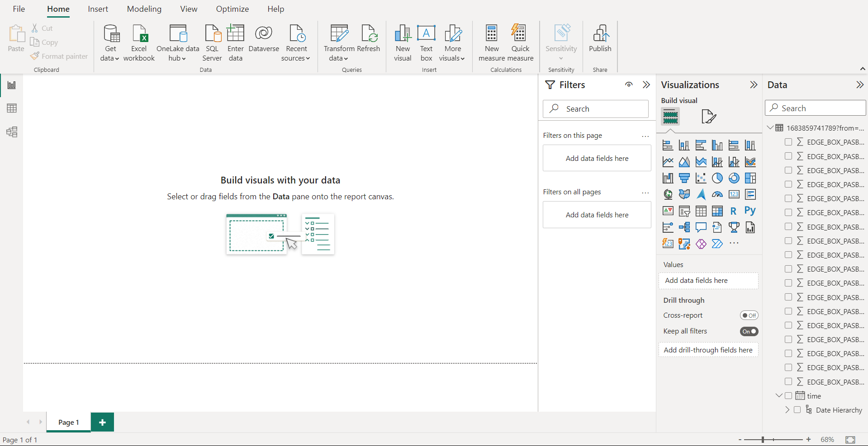Pick the Slicer visual icon
This screenshot has height=446, width=868.
pyautogui.click(x=684, y=211)
